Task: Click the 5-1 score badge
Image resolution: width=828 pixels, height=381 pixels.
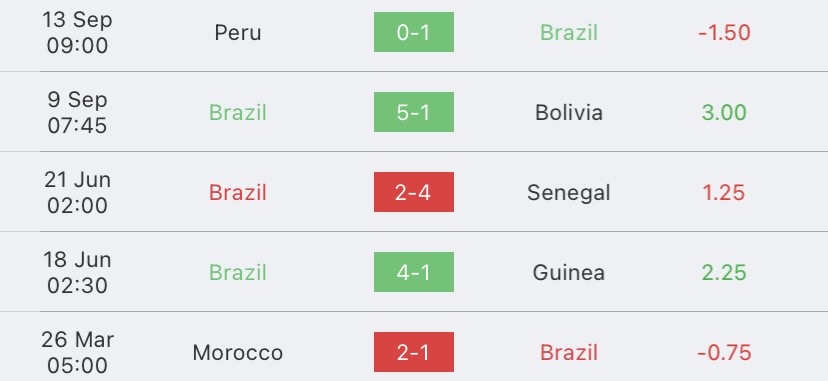Action: 413,112
